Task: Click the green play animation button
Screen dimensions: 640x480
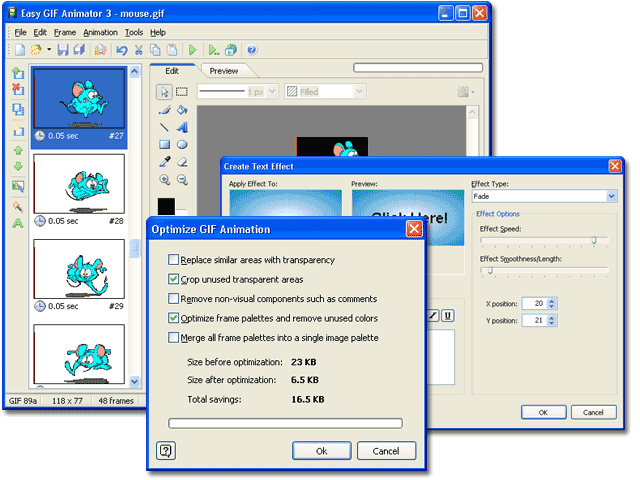Action: (x=191, y=49)
